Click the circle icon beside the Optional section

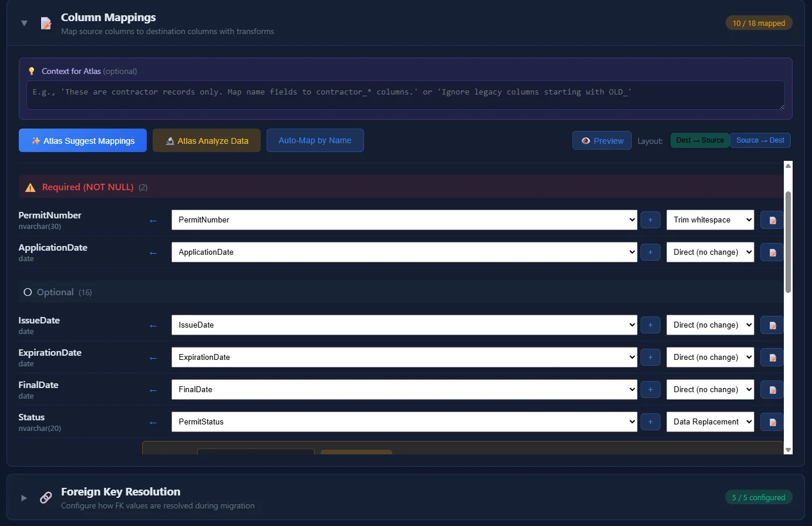27,292
